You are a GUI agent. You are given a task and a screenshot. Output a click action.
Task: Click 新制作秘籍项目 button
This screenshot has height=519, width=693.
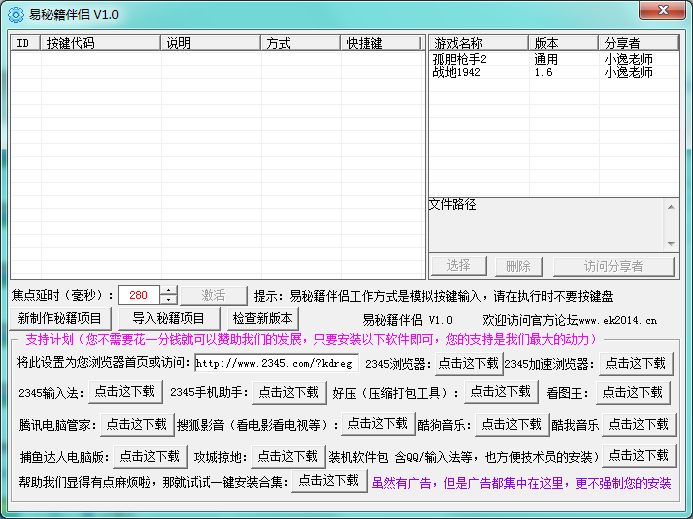tap(60, 319)
